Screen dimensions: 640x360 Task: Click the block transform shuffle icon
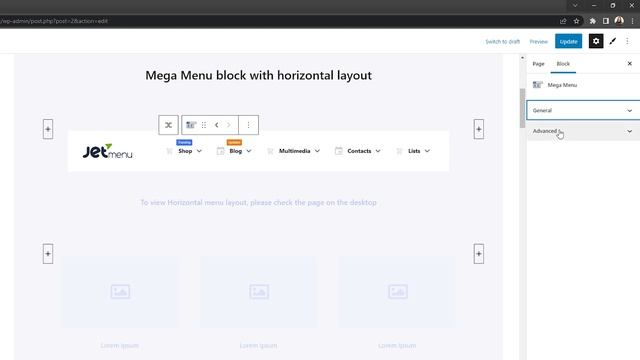[168, 125]
